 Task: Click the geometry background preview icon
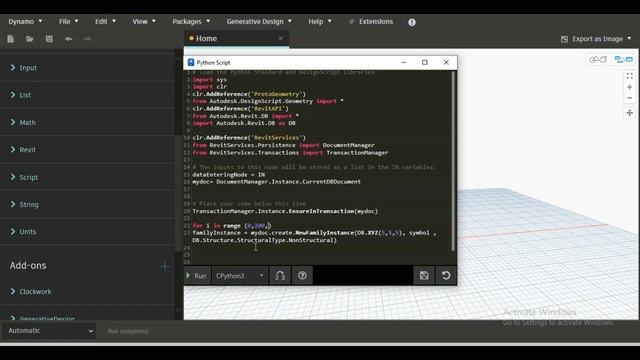pyautogui.click(x=598, y=60)
